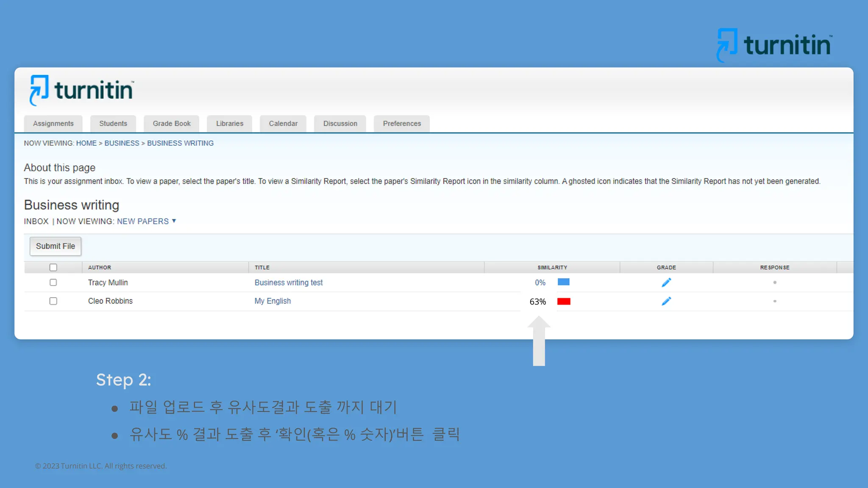
Task: Click the 'About this page' heading
Action: 60,168
